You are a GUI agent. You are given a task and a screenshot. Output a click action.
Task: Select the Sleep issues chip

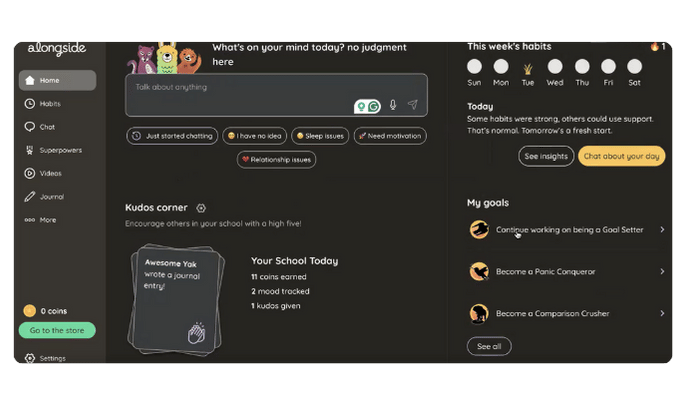(320, 136)
